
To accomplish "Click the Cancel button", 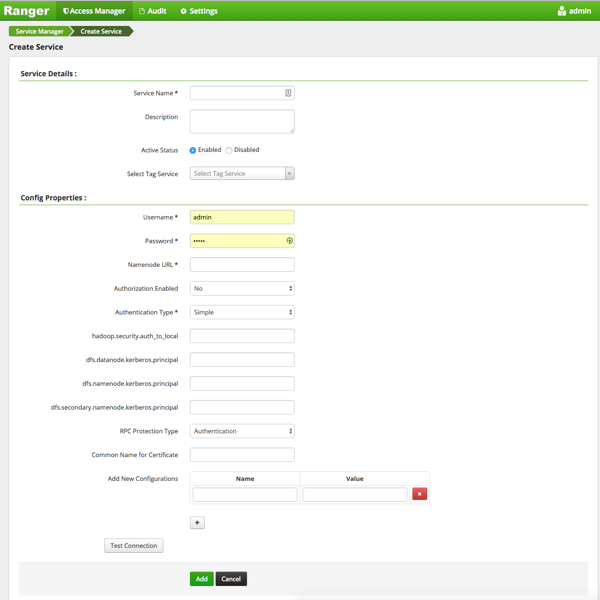I will point(231,579).
